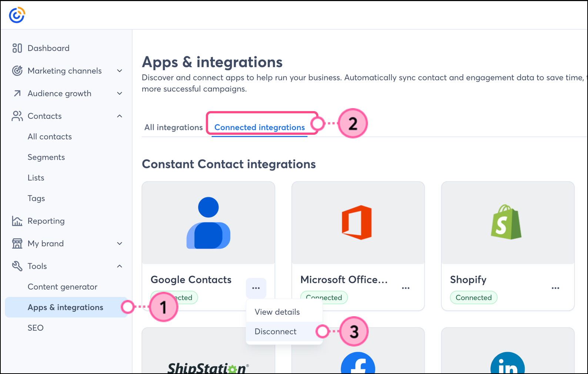
Task: Click the Dashboard icon
Action: (17, 48)
